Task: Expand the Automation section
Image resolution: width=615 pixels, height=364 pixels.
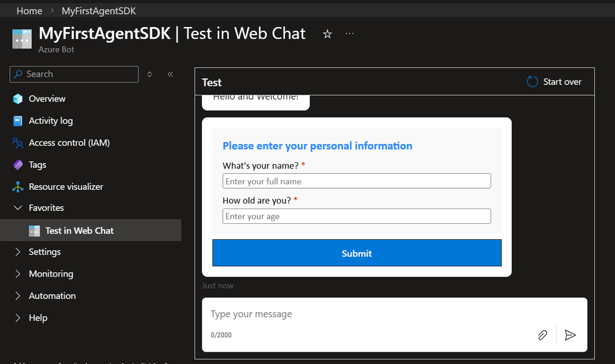Action: point(18,296)
